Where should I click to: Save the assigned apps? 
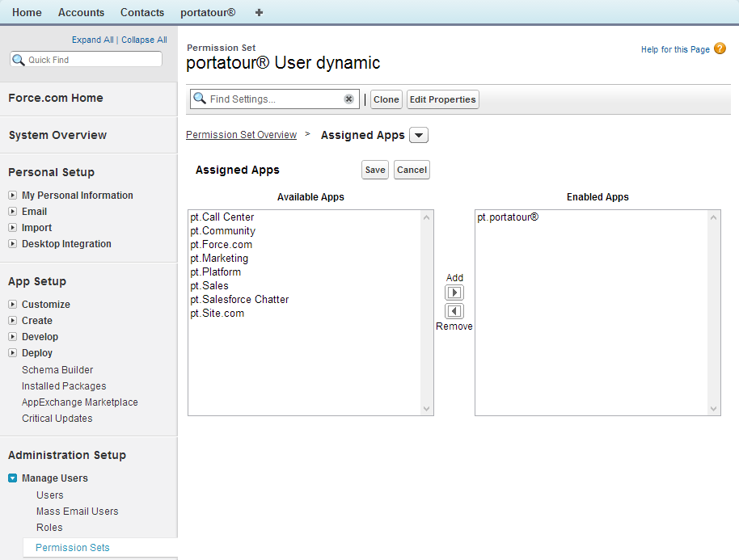[x=375, y=170]
